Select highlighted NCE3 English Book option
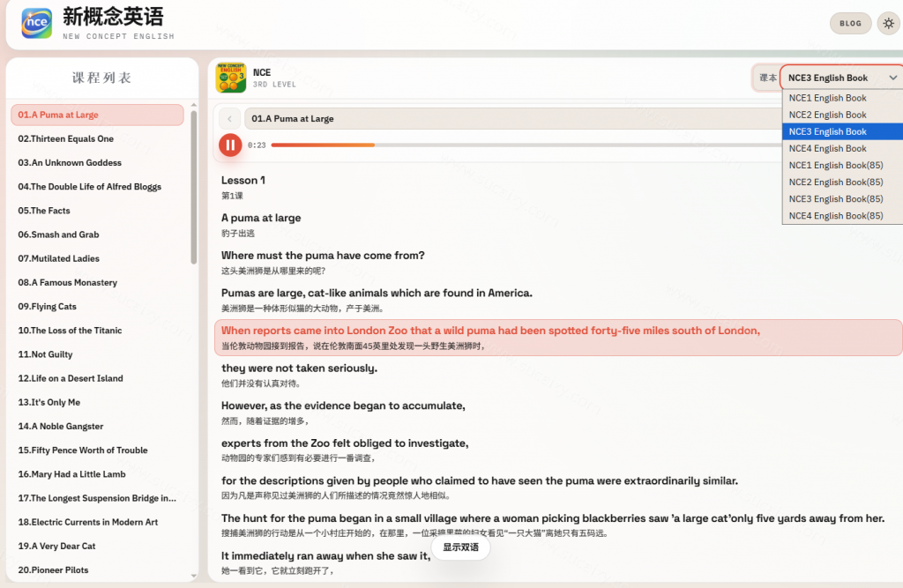This screenshot has height=588, width=903. (842, 131)
